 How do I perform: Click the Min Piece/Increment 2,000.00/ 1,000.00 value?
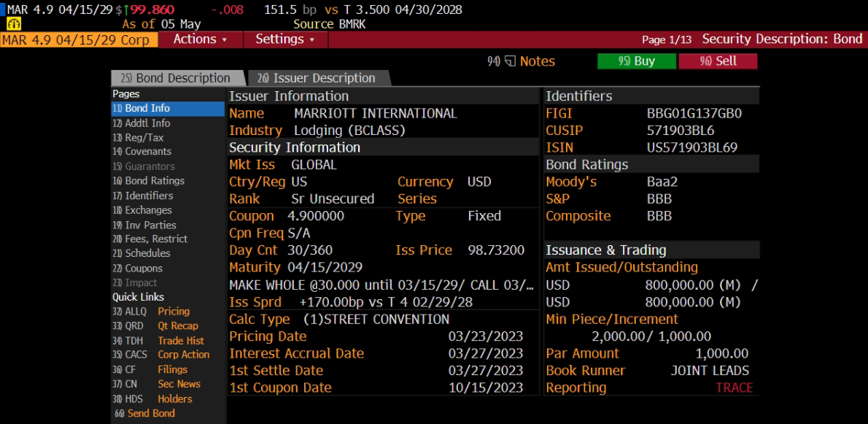(x=651, y=336)
